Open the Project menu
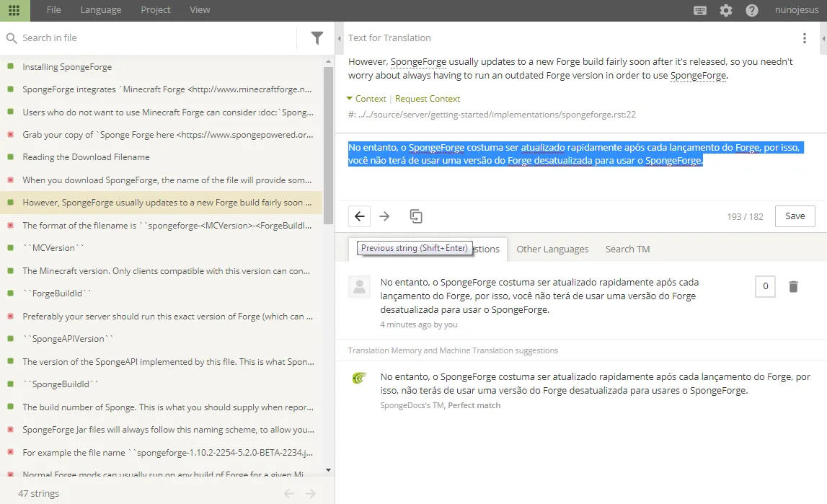827x504 pixels. coord(156,10)
